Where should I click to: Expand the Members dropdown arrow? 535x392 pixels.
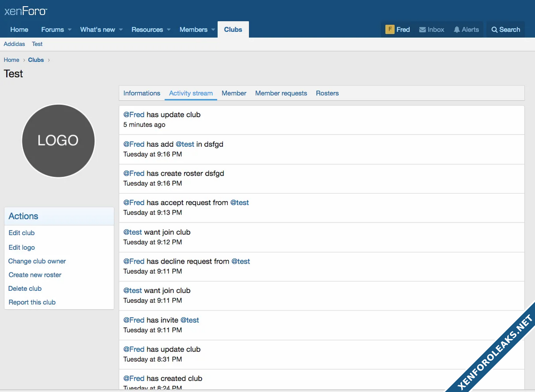coord(213,30)
